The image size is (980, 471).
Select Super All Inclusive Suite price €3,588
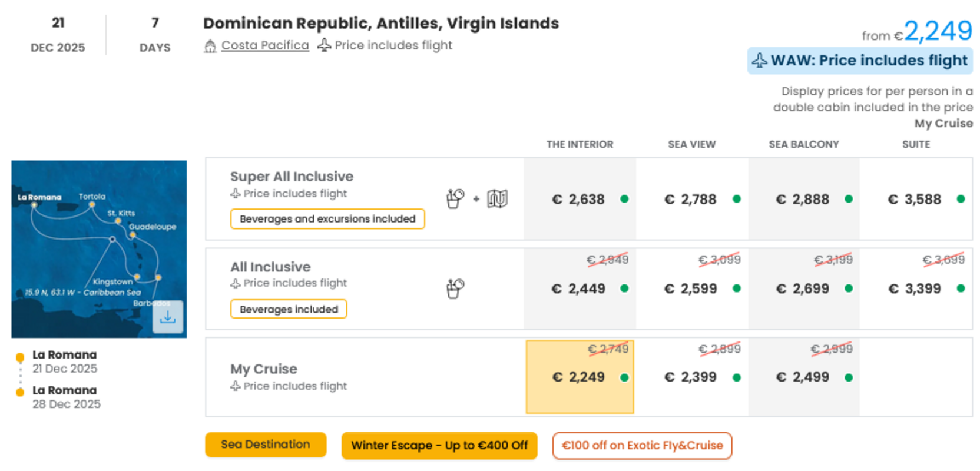pyautogui.click(x=916, y=199)
